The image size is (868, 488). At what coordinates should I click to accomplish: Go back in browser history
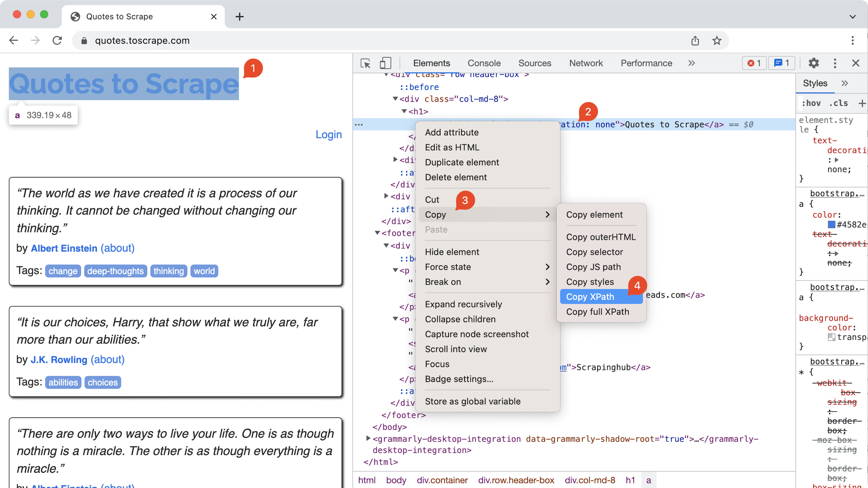14,40
